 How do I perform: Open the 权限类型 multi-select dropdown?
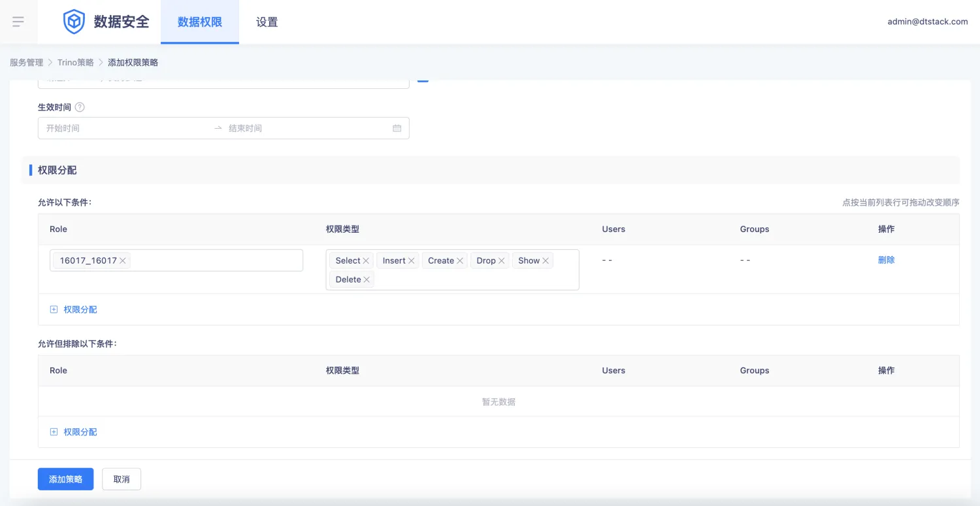(x=477, y=279)
